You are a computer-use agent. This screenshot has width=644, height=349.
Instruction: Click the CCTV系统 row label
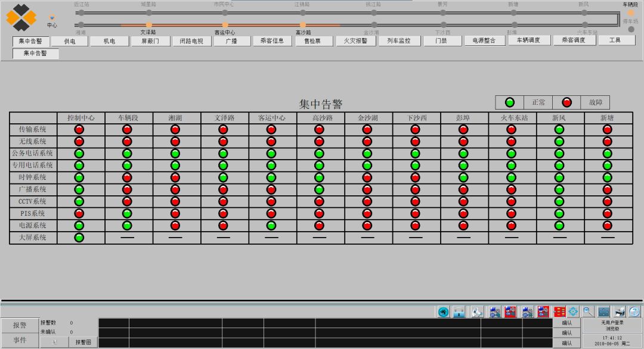click(x=32, y=201)
